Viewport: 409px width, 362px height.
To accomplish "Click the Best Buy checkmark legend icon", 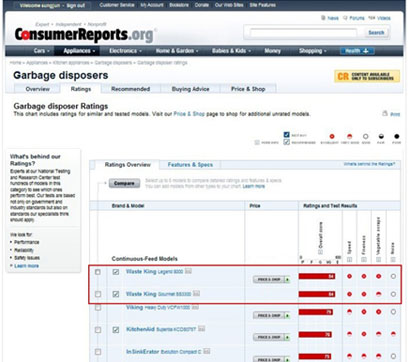I will 286,135.
